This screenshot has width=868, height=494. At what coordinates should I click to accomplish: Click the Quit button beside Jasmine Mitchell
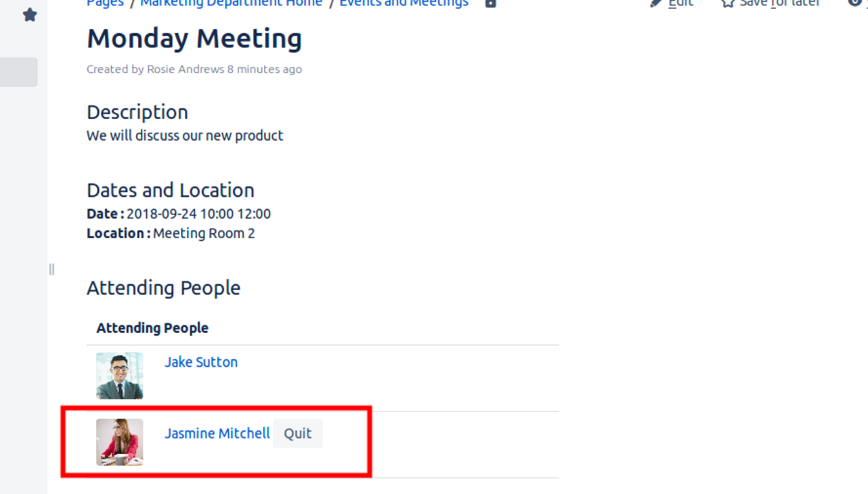pyautogui.click(x=297, y=434)
